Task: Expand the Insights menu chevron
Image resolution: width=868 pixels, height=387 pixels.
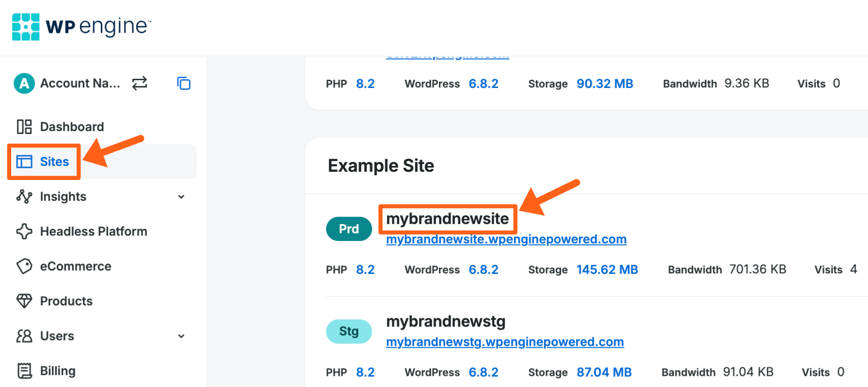Action: tap(181, 196)
